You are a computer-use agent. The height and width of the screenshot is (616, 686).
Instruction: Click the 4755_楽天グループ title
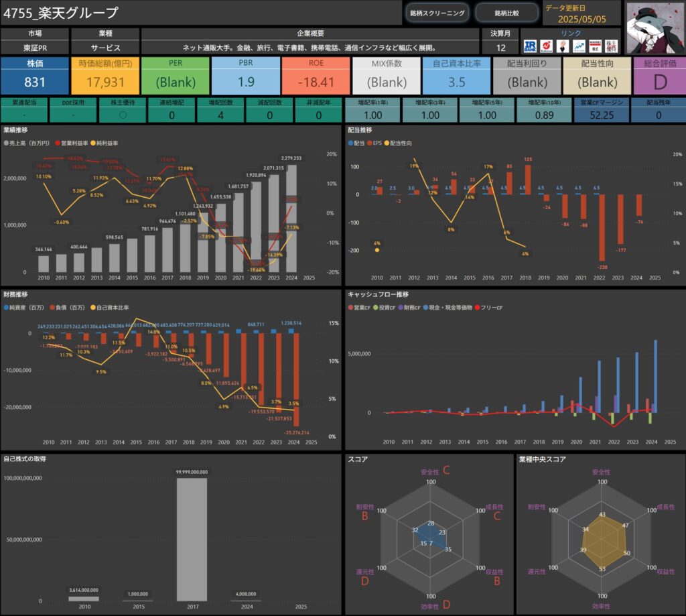coord(61,13)
